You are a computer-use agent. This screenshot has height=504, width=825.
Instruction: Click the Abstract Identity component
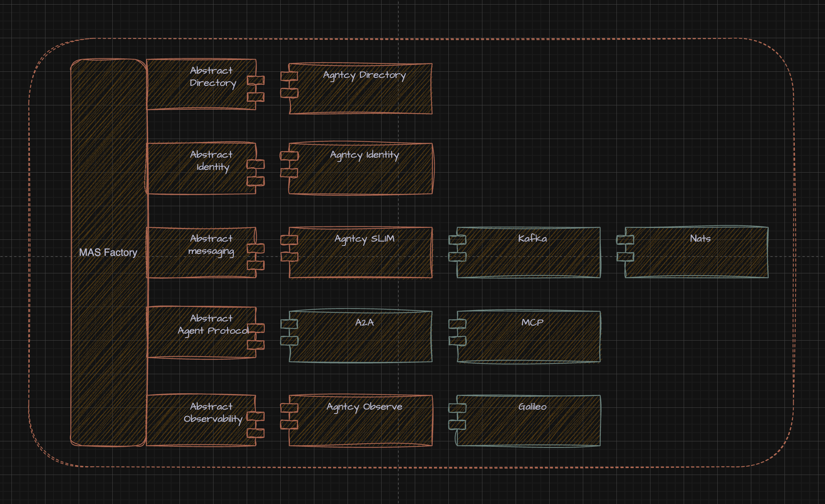[205, 168]
